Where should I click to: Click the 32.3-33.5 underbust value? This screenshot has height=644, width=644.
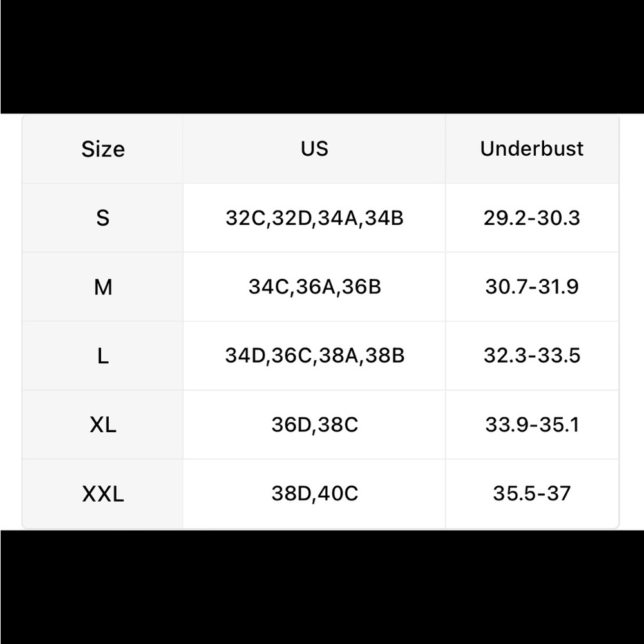(x=531, y=355)
